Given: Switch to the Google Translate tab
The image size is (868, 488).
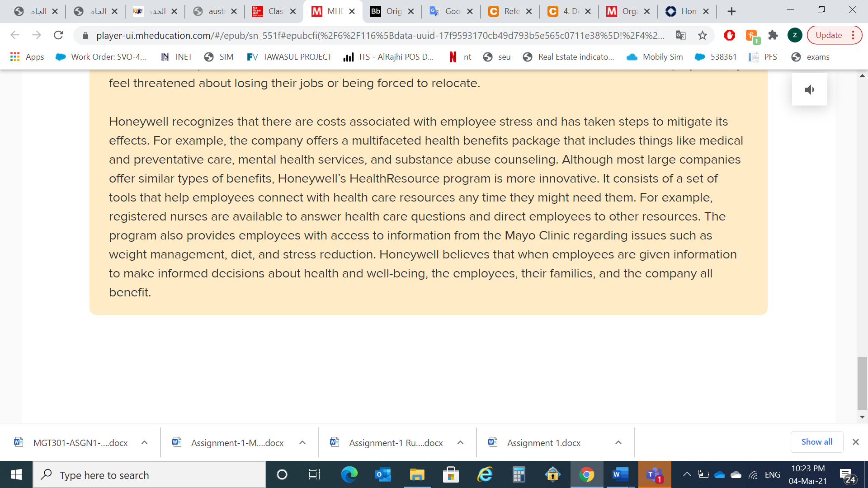Looking at the screenshot, I should point(451,11).
